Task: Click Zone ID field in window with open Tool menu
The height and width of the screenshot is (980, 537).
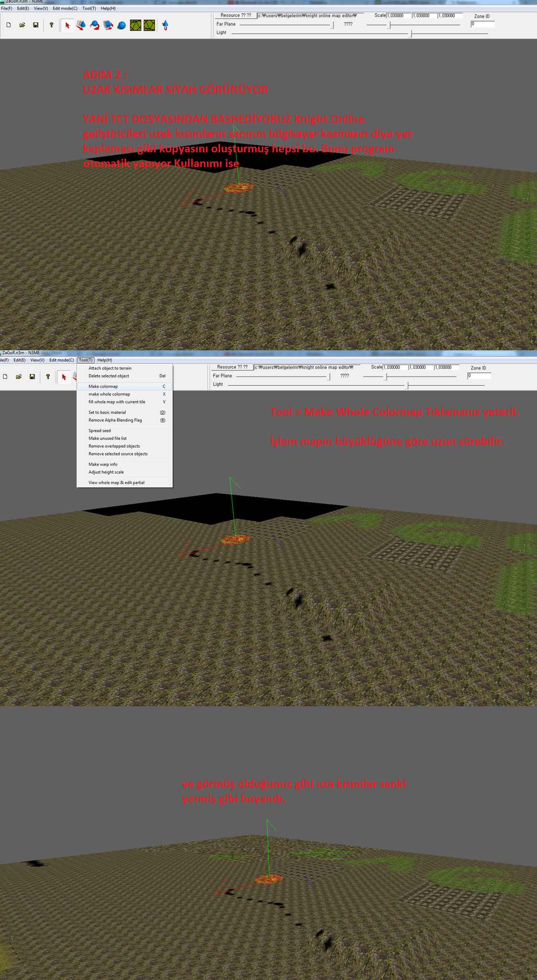Action: point(479,376)
